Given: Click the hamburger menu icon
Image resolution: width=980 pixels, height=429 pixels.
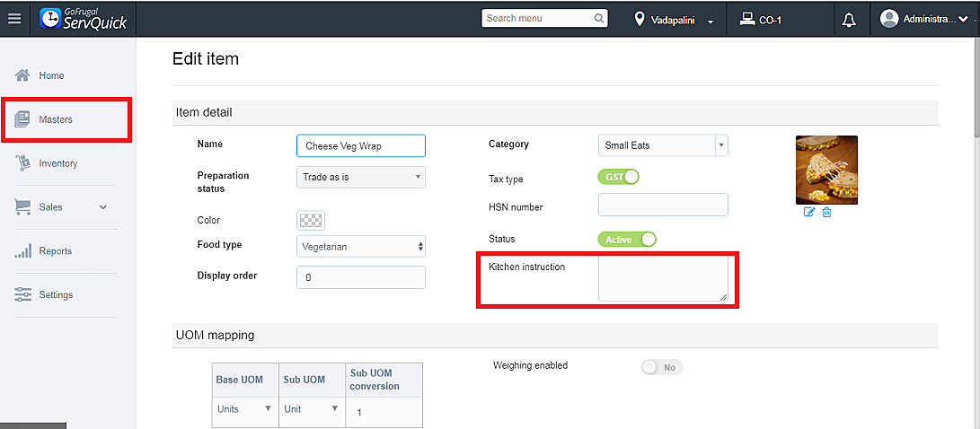Looking at the screenshot, I should tap(14, 19).
